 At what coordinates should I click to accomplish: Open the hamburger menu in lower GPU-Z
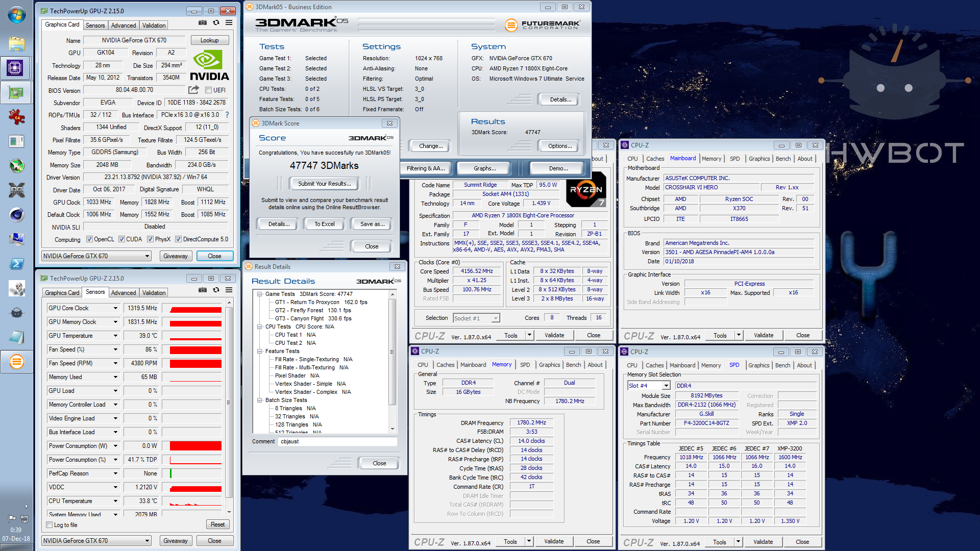[x=229, y=290]
